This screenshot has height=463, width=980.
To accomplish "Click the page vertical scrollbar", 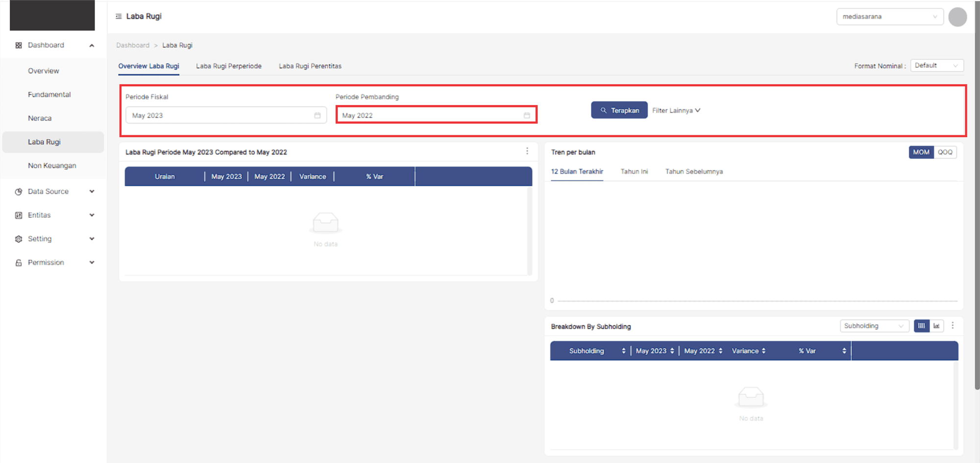I will click(x=977, y=196).
